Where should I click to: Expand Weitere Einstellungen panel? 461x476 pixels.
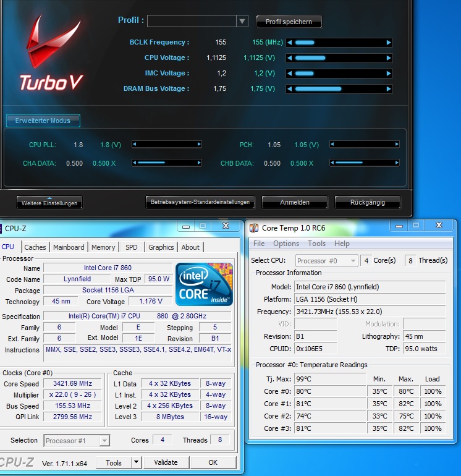pos(49,203)
